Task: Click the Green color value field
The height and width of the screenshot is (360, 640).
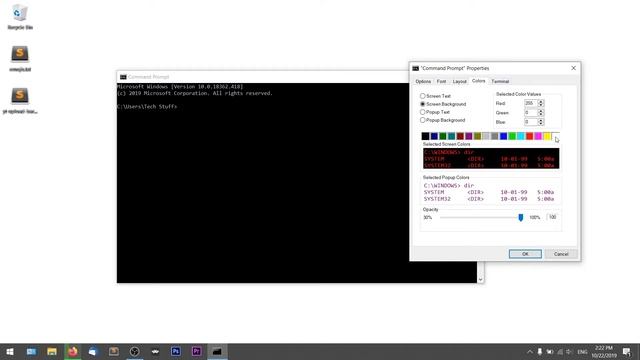Action: 530,113
